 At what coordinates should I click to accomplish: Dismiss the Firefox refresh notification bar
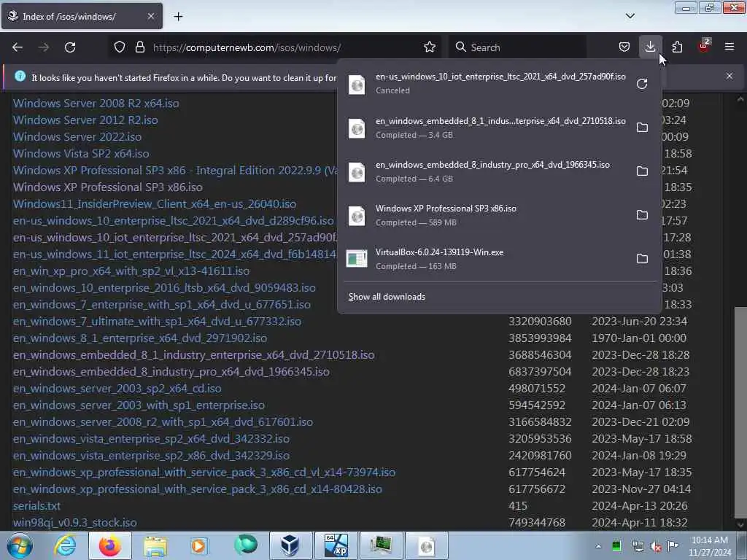[x=729, y=76]
